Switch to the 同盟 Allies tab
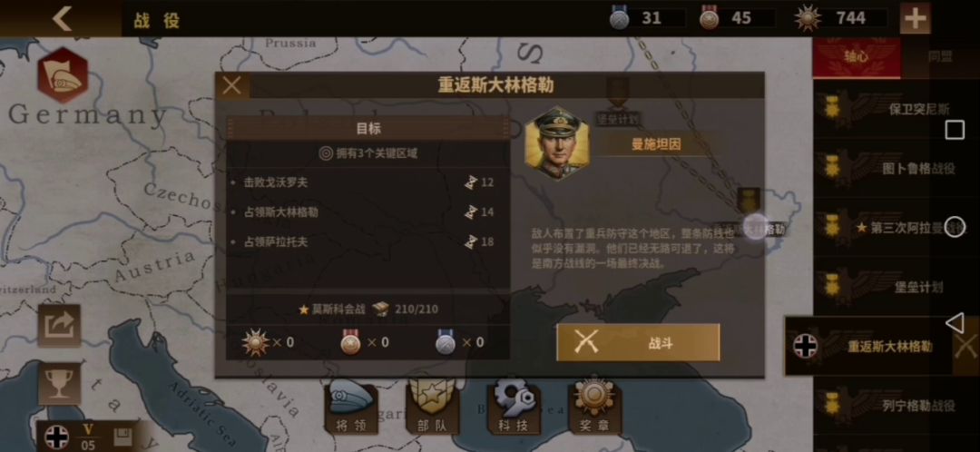Screen dimensions: 980x452 (x=939, y=57)
